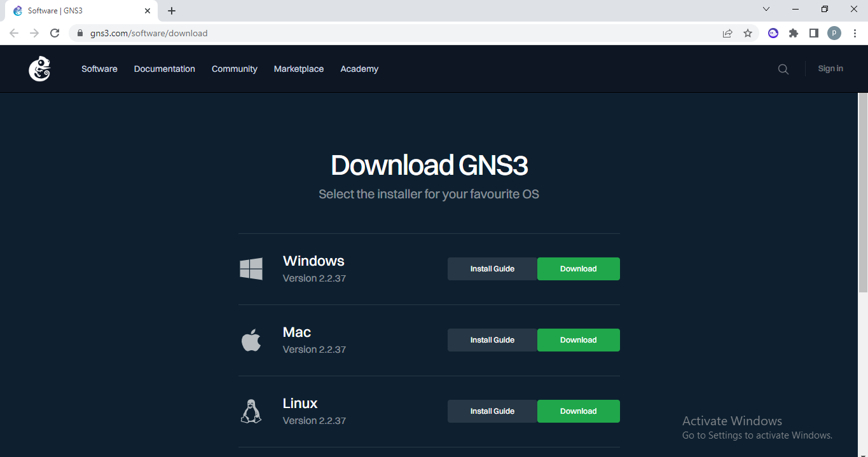This screenshot has width=868, height=457.
Task: Click the GNS3 chameleon logo
Action: click(x=39, y=69)
